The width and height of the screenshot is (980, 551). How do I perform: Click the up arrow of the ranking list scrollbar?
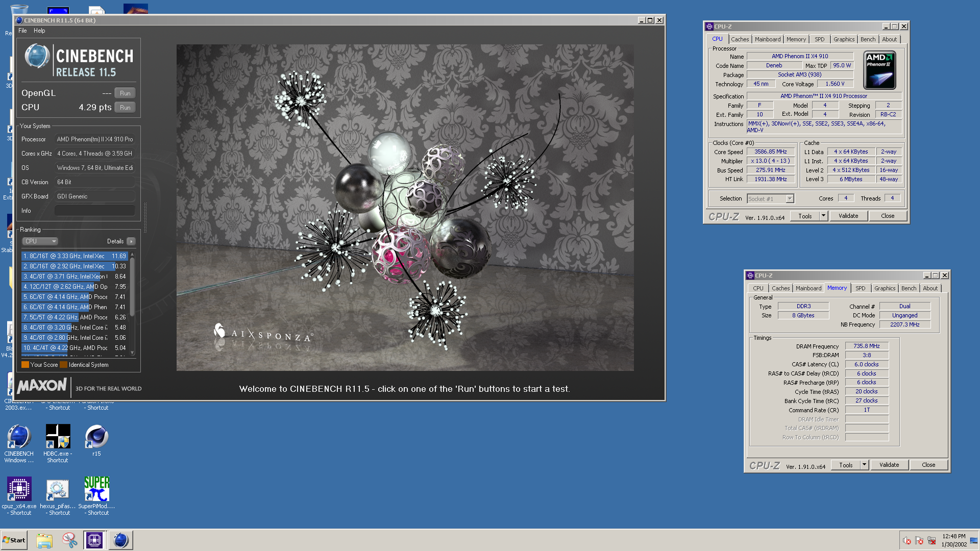tap(132, 254)
